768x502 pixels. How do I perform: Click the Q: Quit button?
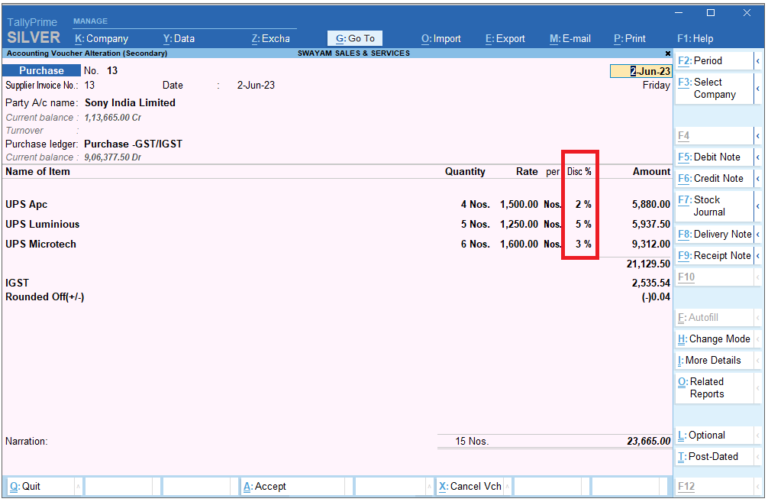41,486
